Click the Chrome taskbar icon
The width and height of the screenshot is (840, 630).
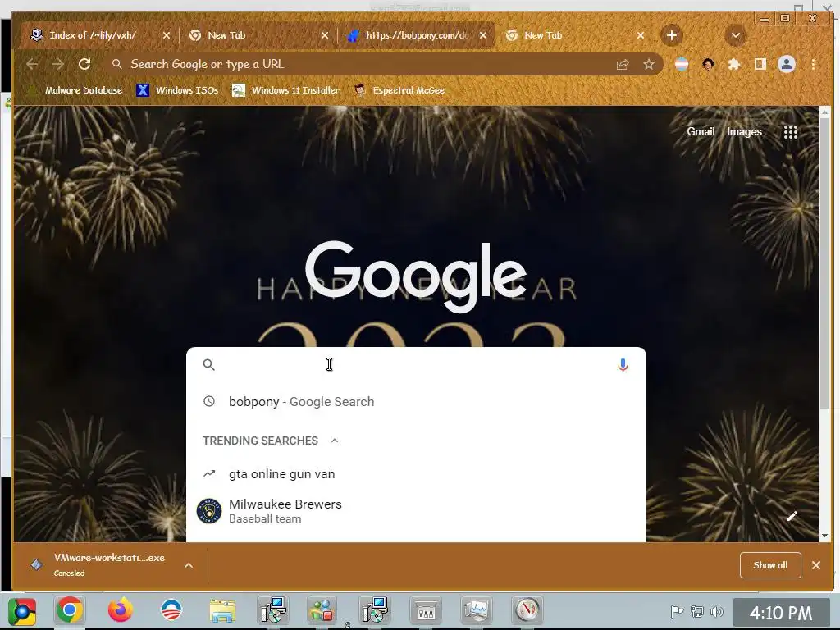(70, 610)
